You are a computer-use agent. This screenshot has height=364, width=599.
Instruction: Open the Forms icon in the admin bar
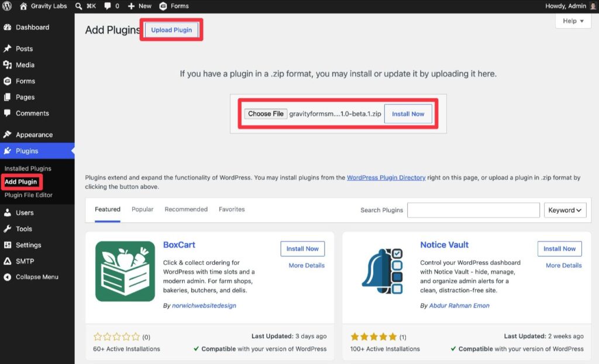tap(163, 6)
